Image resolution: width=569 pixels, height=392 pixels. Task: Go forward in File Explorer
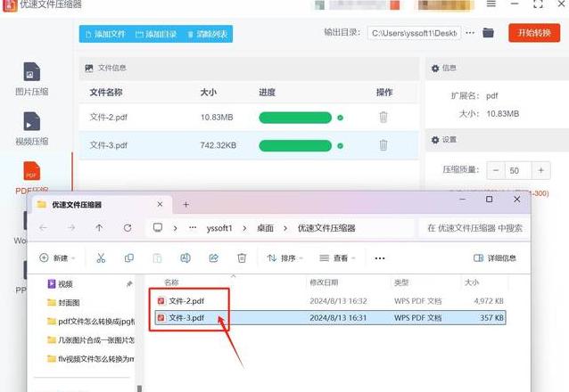point(71,228)
